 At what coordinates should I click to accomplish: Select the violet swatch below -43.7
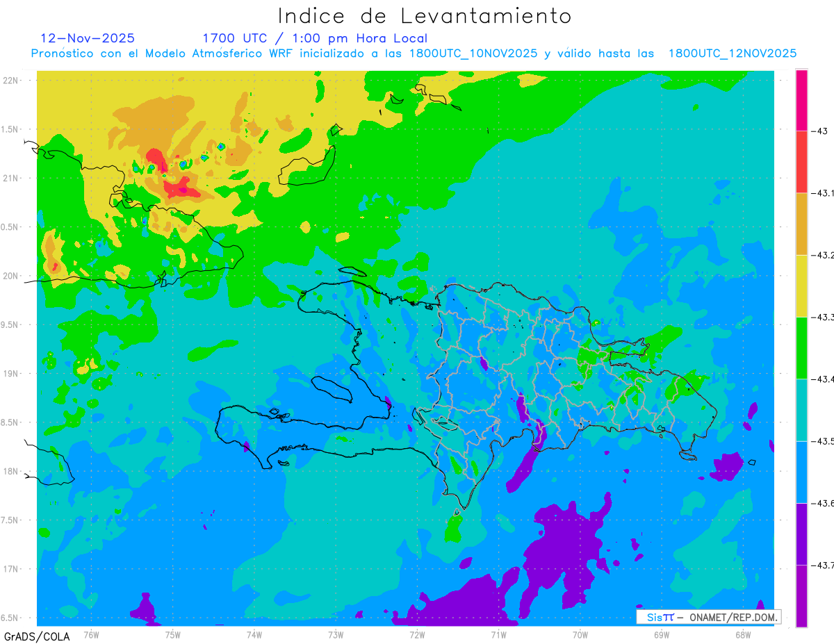[801, 596]
